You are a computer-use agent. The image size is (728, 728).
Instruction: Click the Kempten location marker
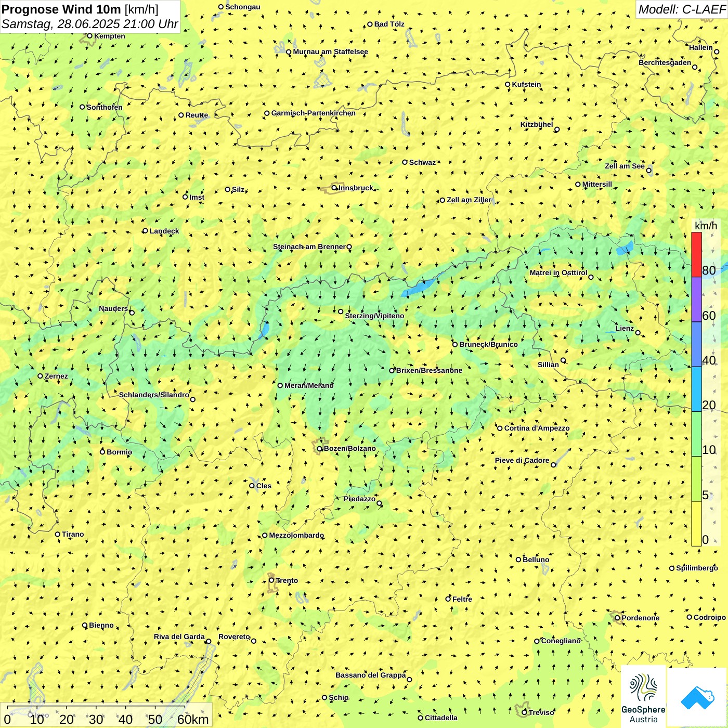89,36
